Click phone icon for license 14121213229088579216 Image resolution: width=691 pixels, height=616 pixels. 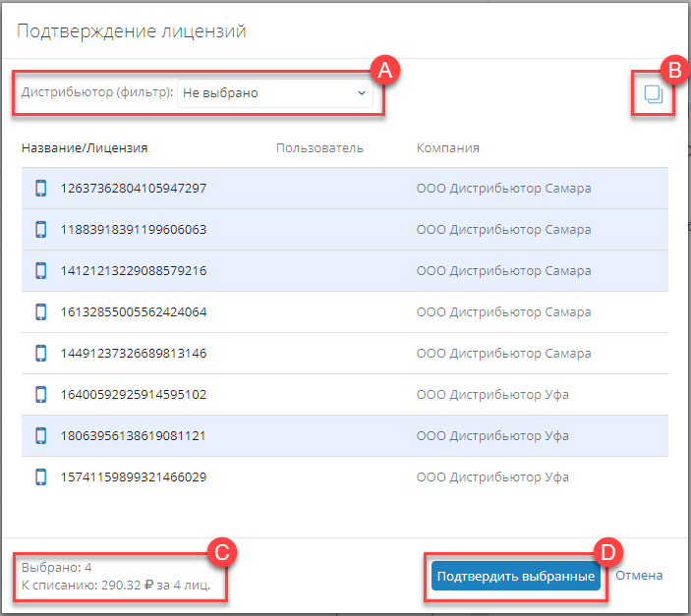point(41,271)
